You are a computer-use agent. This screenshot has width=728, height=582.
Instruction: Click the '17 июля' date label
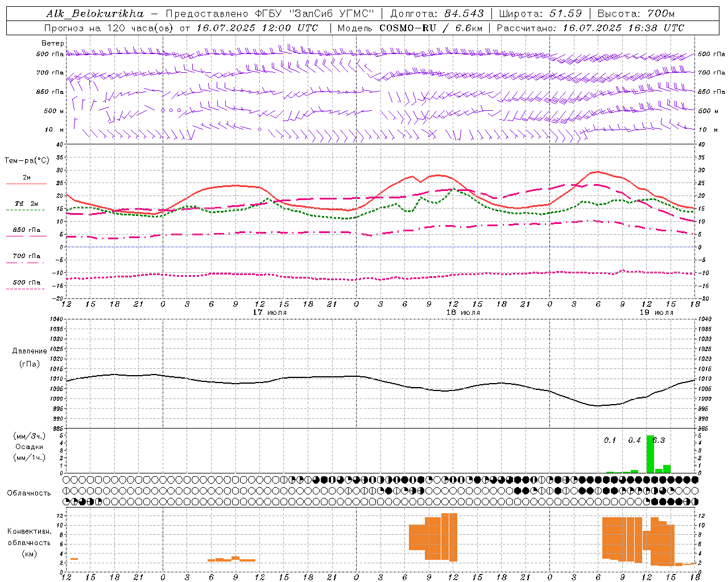[x=270, y=313]
